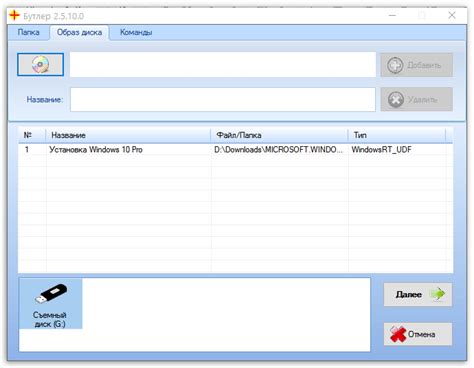474x368 pixels.
Task: Focus the Название input field
Action: click(223, 99)
